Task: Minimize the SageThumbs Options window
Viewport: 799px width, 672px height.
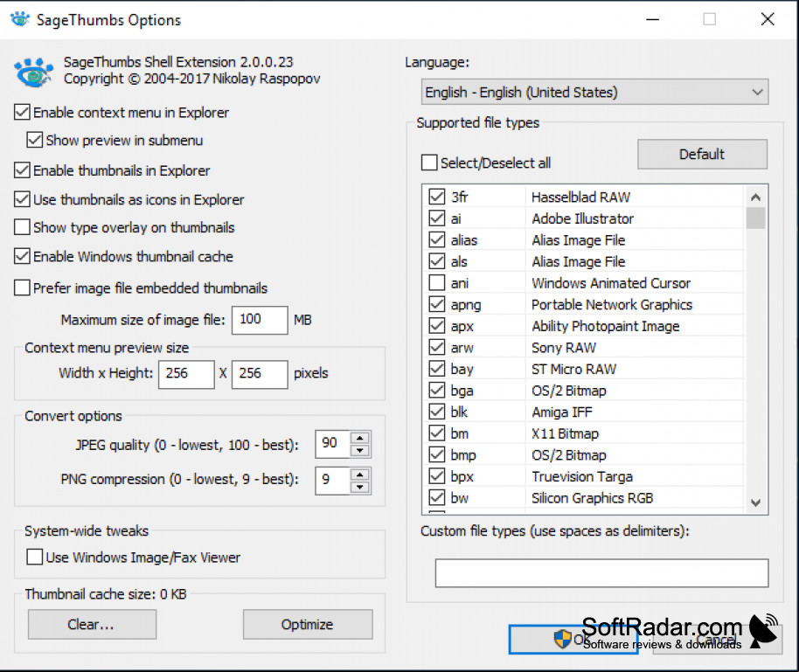Action: click(x=653, y=19)
